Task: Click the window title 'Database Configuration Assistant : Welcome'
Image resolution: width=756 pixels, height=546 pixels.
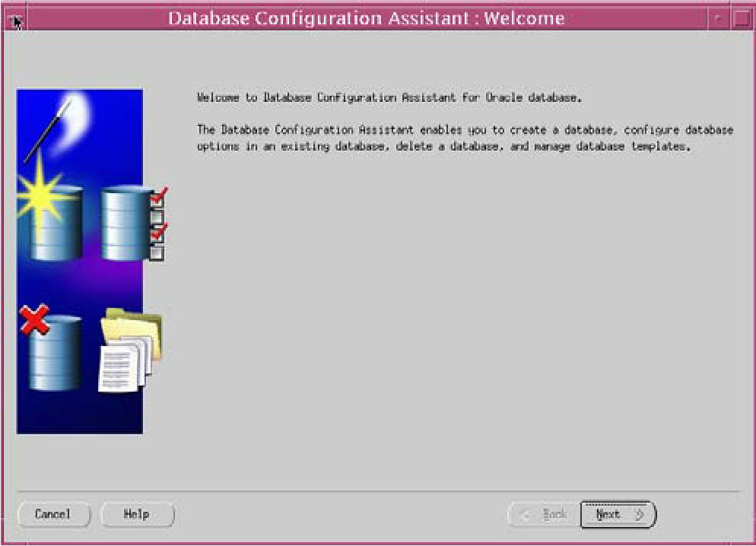Action: point(367,18)
